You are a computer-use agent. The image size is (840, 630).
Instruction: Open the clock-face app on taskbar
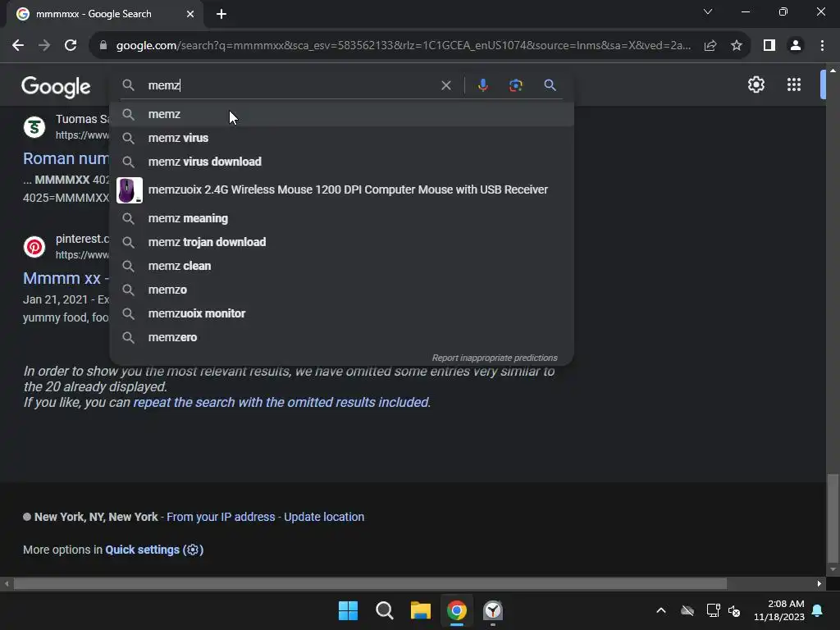click(x=493, y=610)
